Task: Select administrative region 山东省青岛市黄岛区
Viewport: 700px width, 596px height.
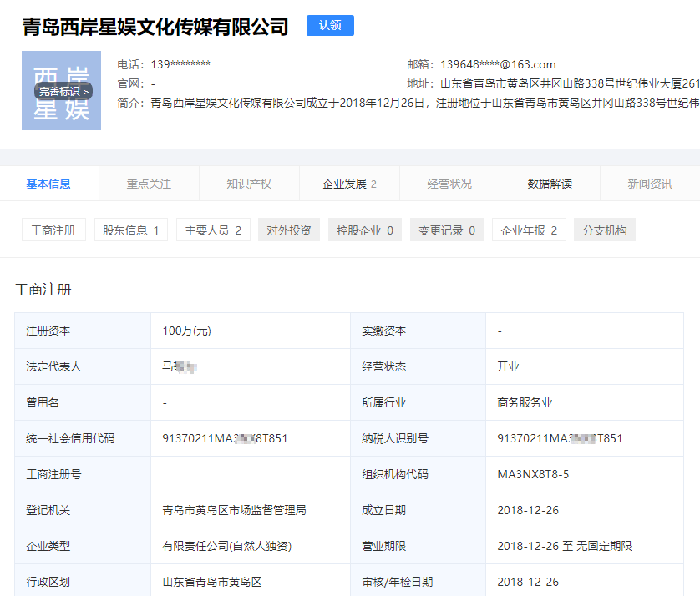Action: 212,582
